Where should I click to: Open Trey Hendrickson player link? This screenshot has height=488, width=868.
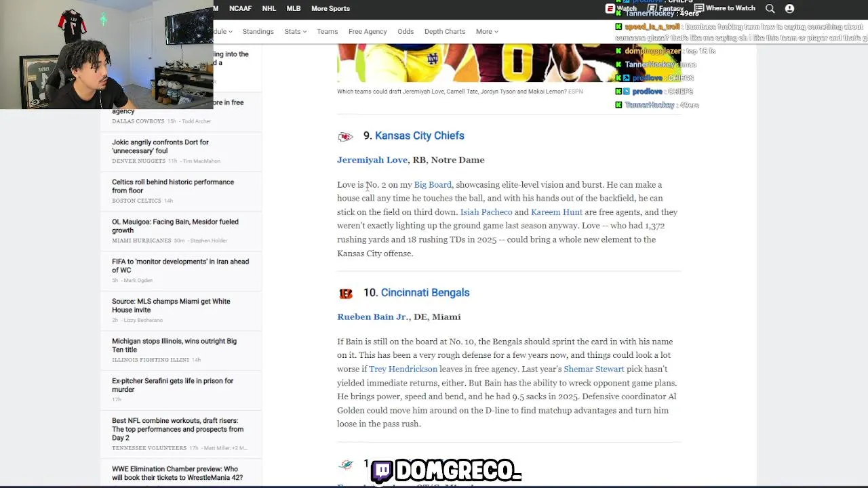click(403, 369)
